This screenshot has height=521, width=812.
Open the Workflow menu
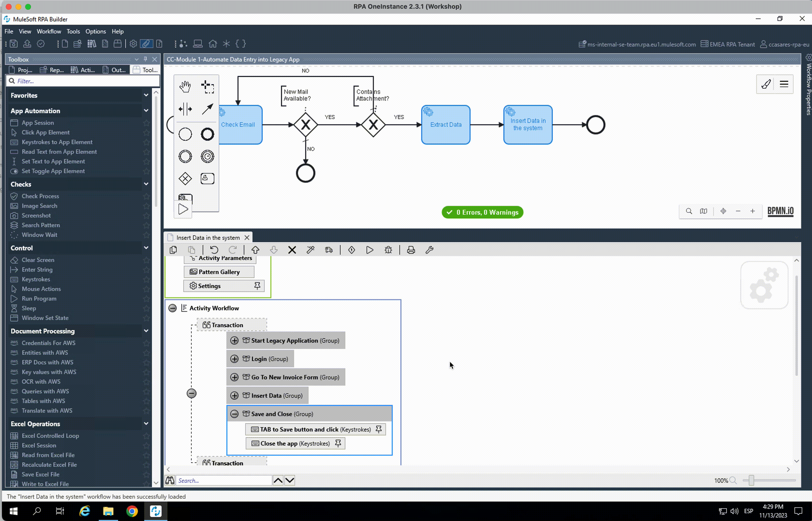[x=49, y=31]
